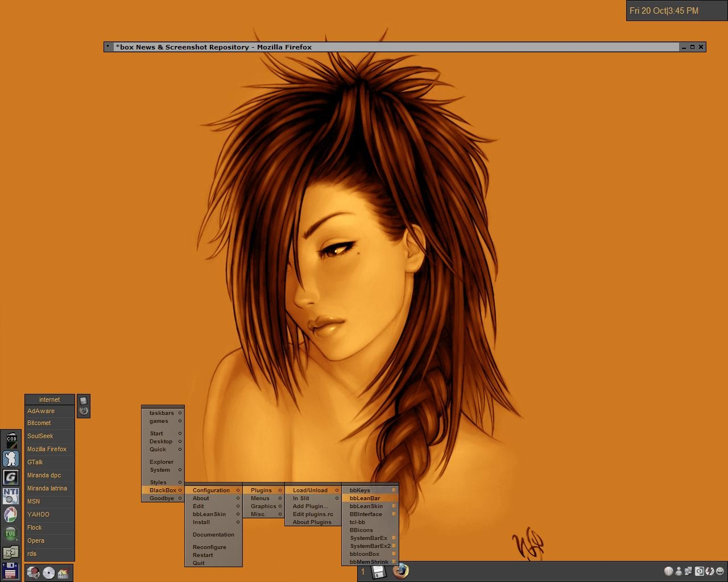Open the Misc. configuration submenu
Image resolution: width=728 pixels, height=582 pixels.
click(x=263, y=514)
